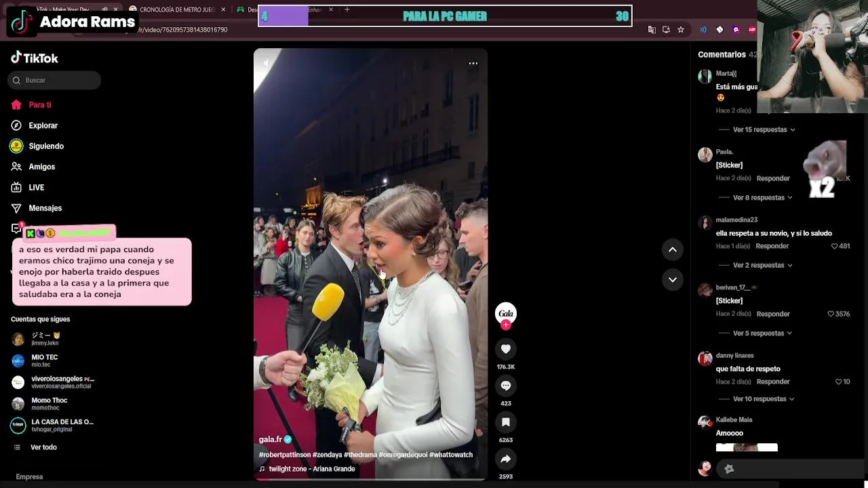Reply to Paula's sticker comment

click(773, 178)
